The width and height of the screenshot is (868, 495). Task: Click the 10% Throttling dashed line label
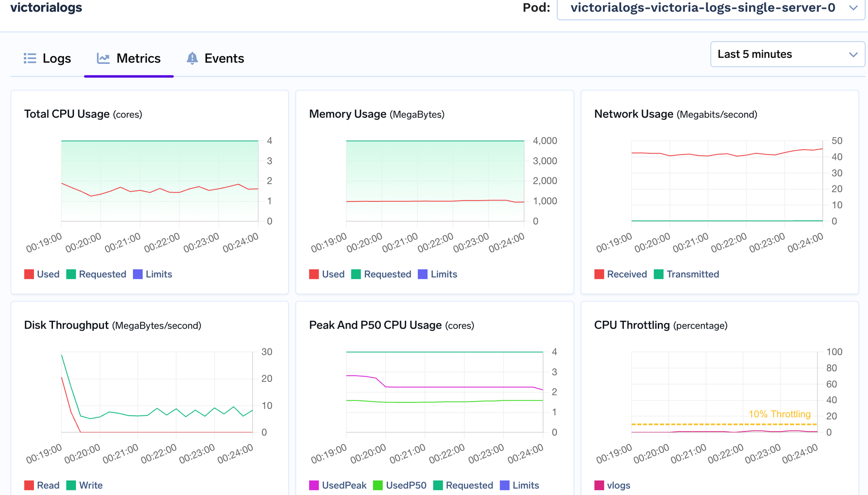click(779, 414)
